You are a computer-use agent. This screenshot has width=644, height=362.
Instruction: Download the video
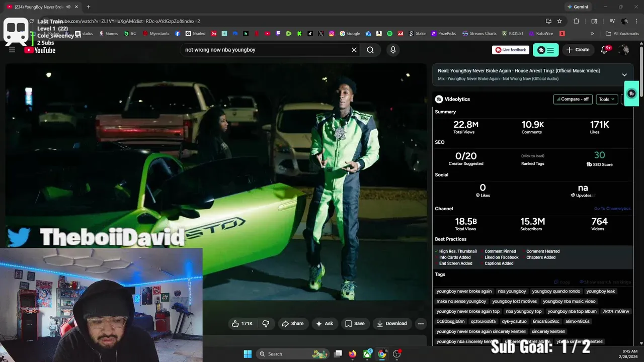392,323
